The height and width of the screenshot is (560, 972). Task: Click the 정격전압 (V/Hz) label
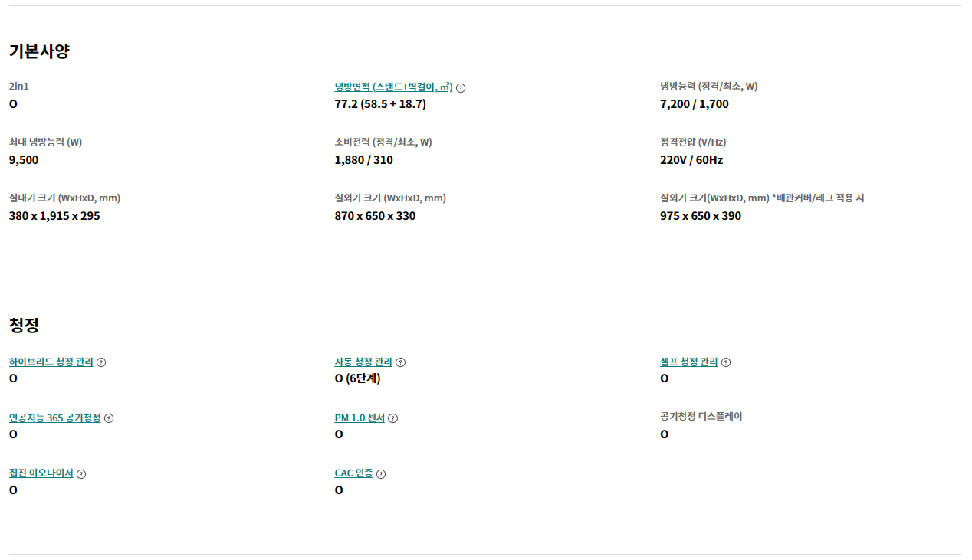(x=692, y=142)
